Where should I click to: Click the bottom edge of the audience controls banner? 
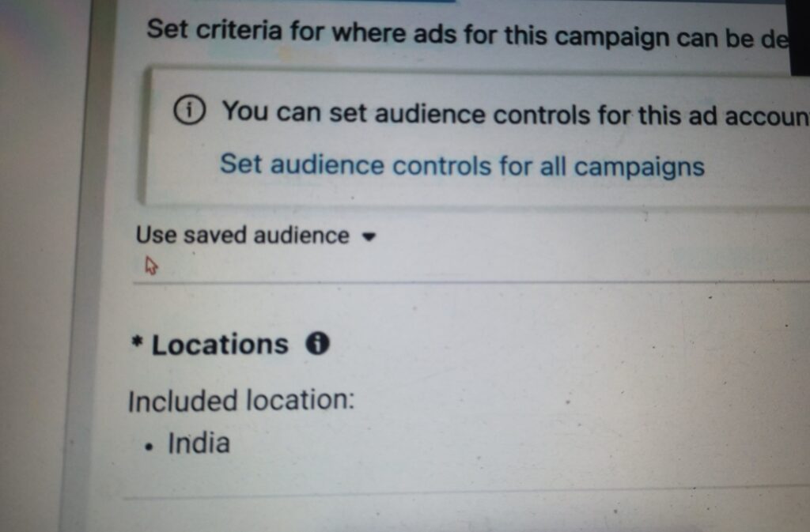pos(475,206)
